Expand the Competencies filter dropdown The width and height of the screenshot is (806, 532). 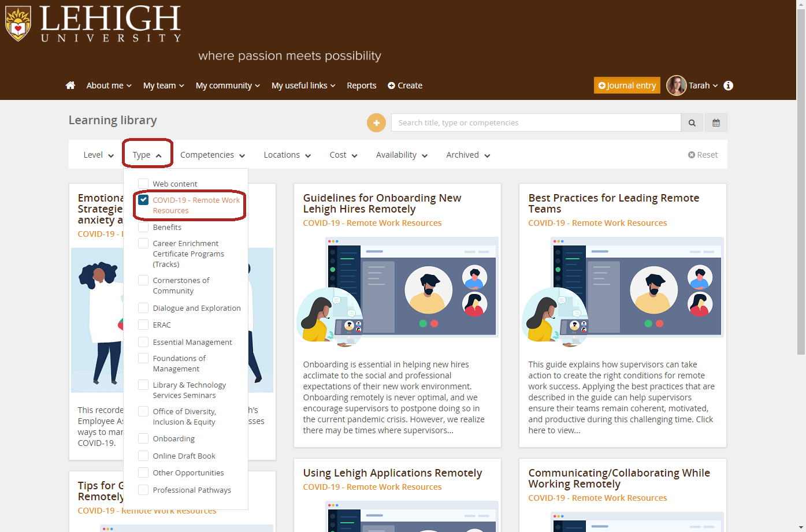[x=213, y=155]
